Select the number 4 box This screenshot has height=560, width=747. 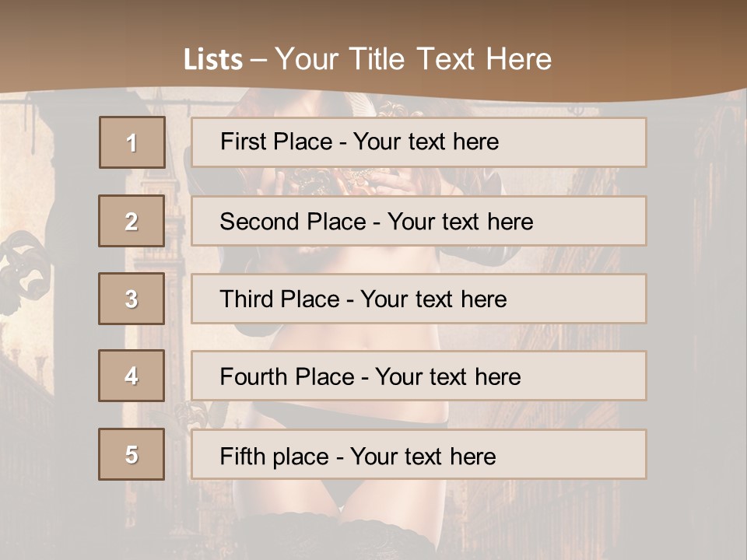coord(132,376)
